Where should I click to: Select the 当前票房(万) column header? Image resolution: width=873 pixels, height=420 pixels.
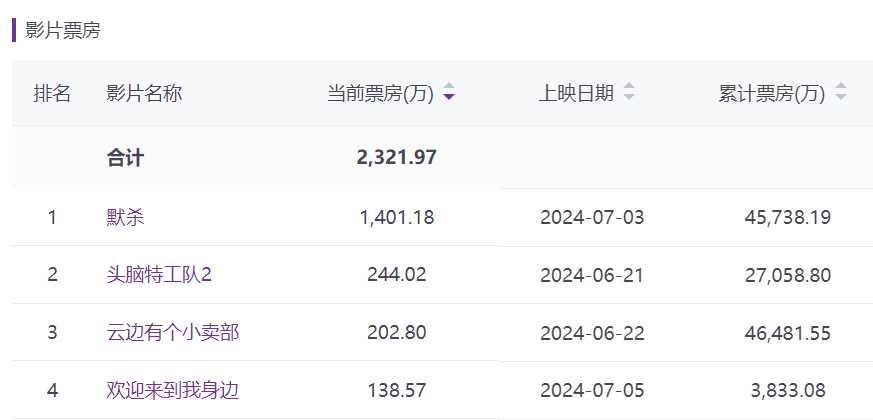[x=380, y=93]
